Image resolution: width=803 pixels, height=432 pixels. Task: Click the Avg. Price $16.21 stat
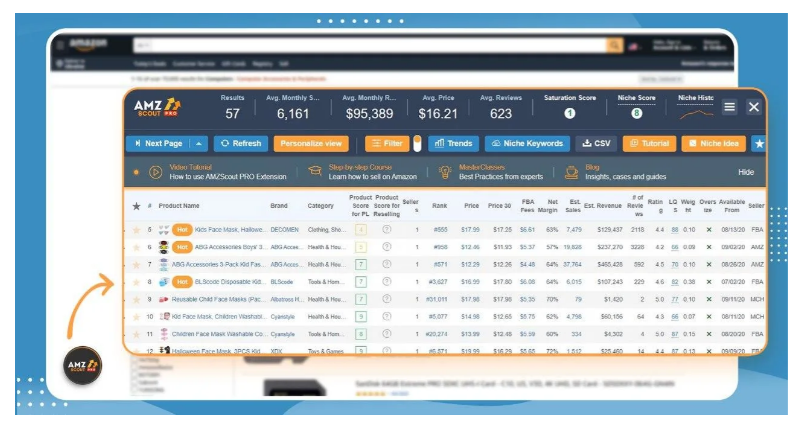[438, 114]
